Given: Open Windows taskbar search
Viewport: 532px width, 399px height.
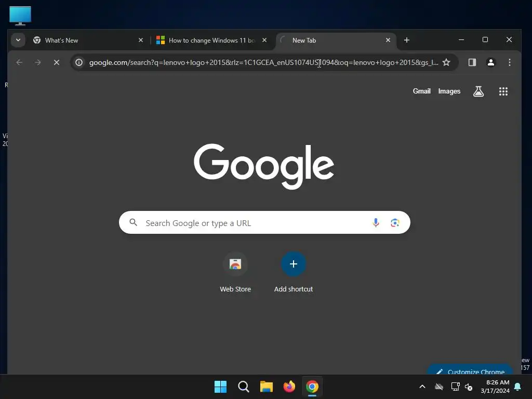Looking at the screenshot, I should click(243, 387).
